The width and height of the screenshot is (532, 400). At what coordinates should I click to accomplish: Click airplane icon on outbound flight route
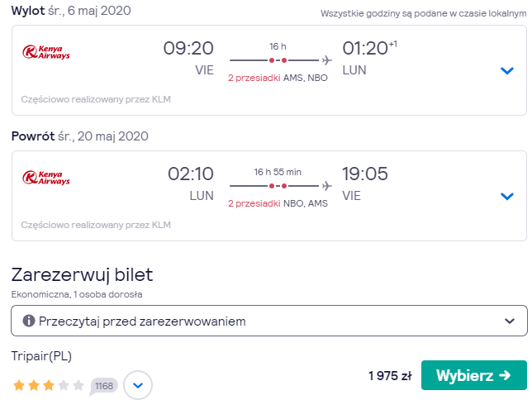coord(327,60)
